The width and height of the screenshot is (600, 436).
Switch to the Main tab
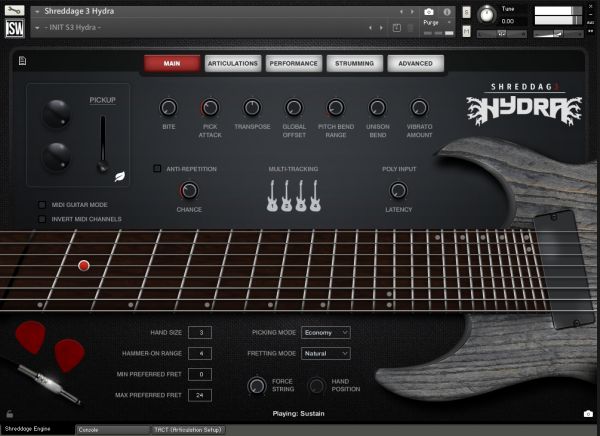tap(172, 63)
